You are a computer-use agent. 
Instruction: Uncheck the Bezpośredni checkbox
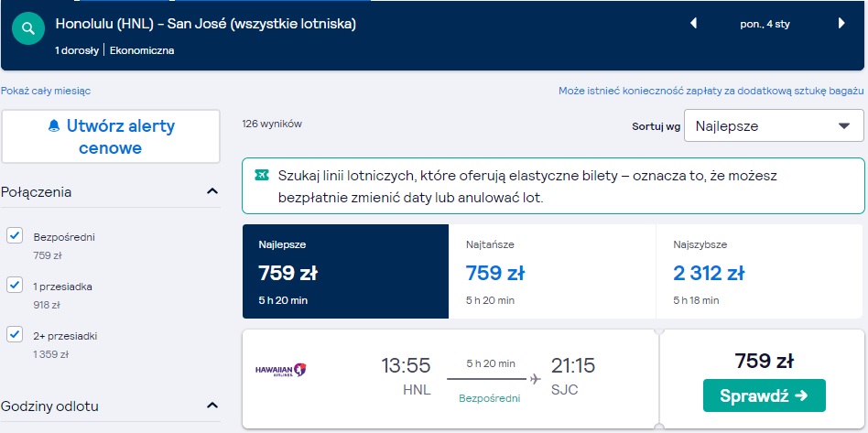15,235
